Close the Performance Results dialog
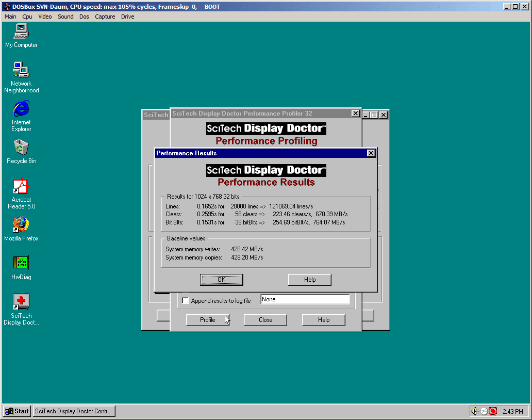The height and width of the screenshot is (420, 532). pyautogui.click(x=371, y=153)
